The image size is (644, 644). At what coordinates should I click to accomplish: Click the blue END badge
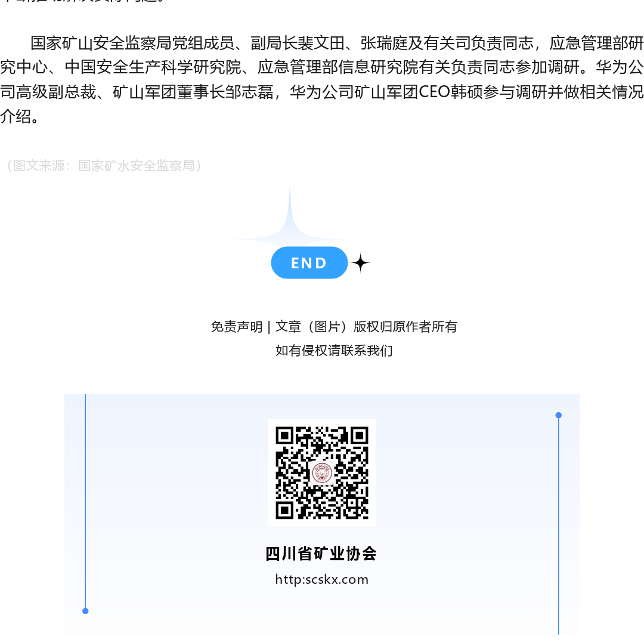[x=309, y=263]
